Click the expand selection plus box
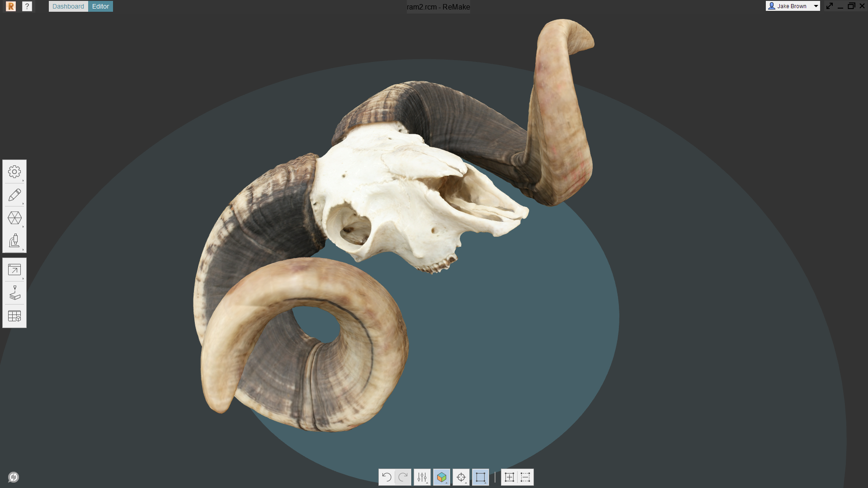Viewport: 868px width, 488px height. [509, 477]
